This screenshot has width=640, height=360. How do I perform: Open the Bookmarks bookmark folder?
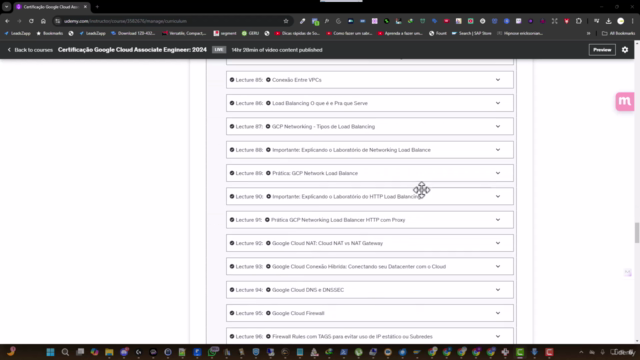coord(50,33)
